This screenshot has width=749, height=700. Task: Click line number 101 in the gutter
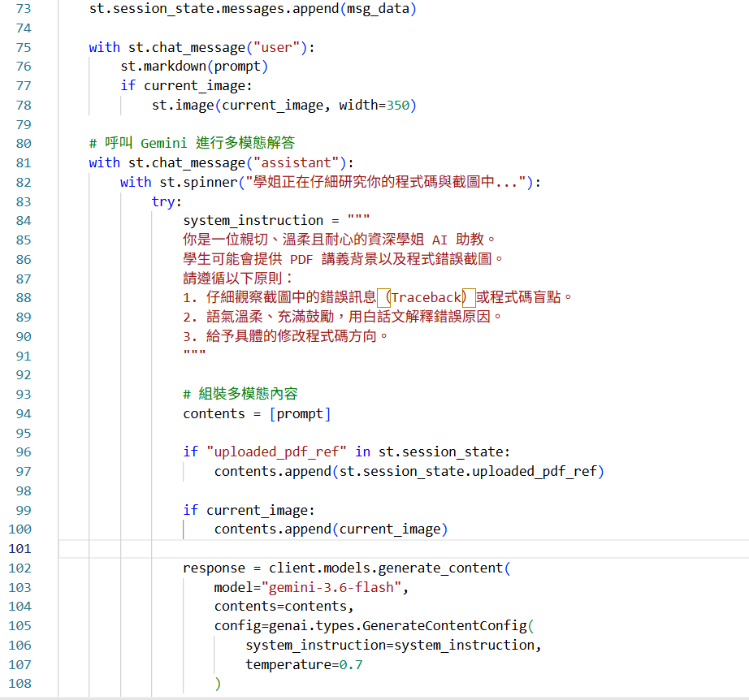coord(19,549)
